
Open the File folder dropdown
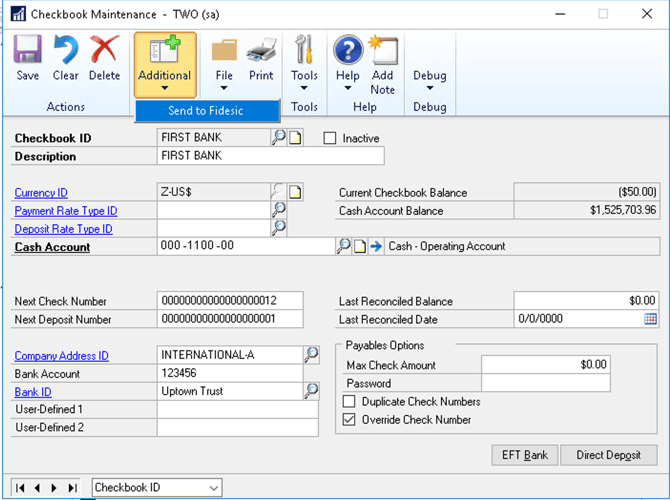click(224, 64)
